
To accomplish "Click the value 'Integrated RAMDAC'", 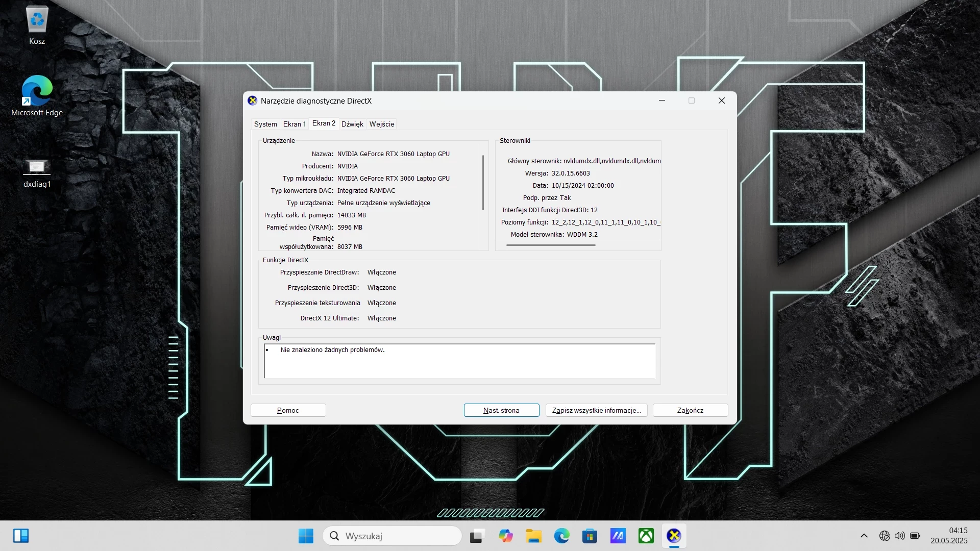I will tap(366, 191).
